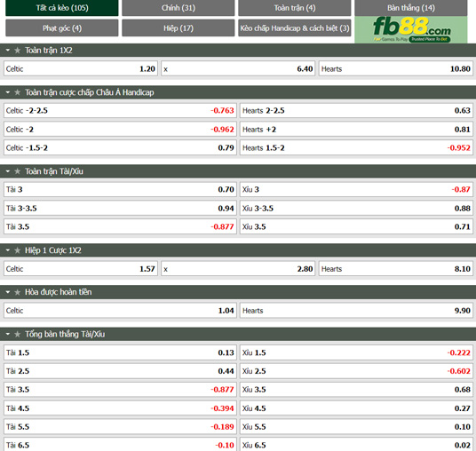
Task: Select the Toàn trận (4) tab
Action: [x=295, y=8]
